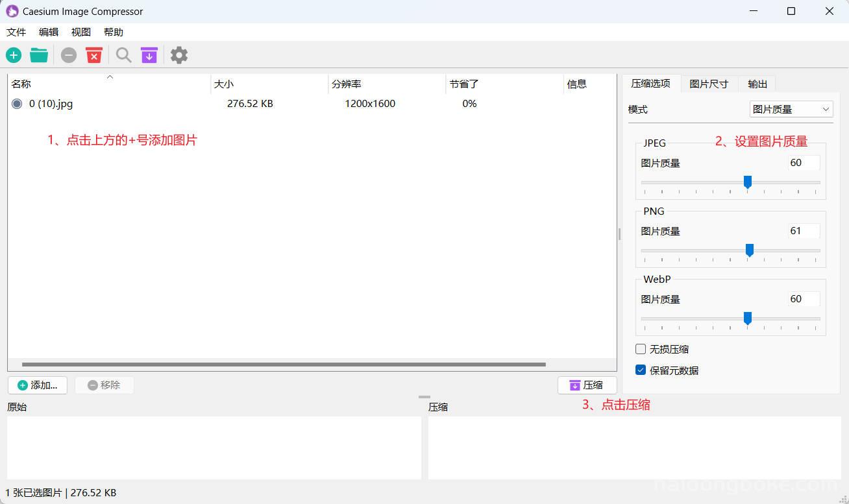849x504 pixels.
Task: Sort by the 名称 column header
Action: coord(109,84)
